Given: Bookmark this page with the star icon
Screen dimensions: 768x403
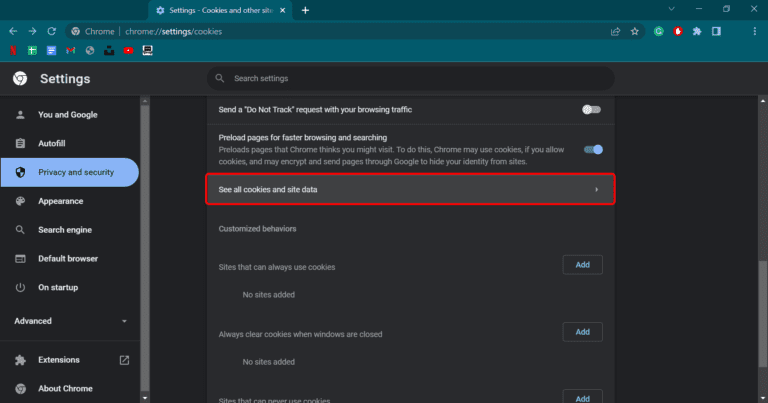Looking at the screenshot, I should tap(634, 31).
